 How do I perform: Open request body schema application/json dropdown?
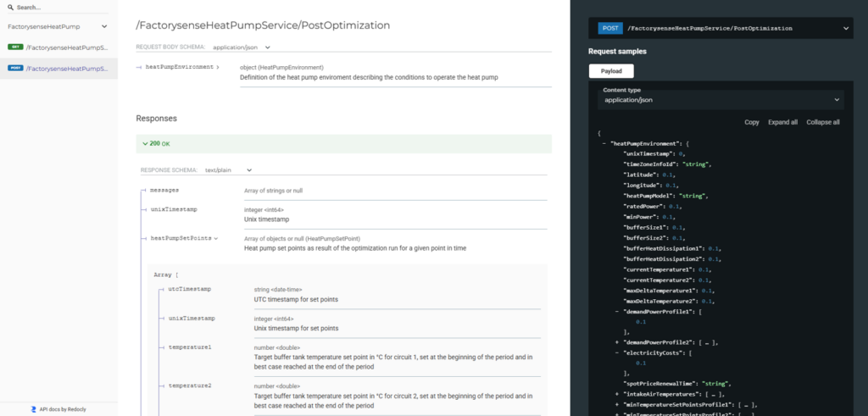click(242, 47)
